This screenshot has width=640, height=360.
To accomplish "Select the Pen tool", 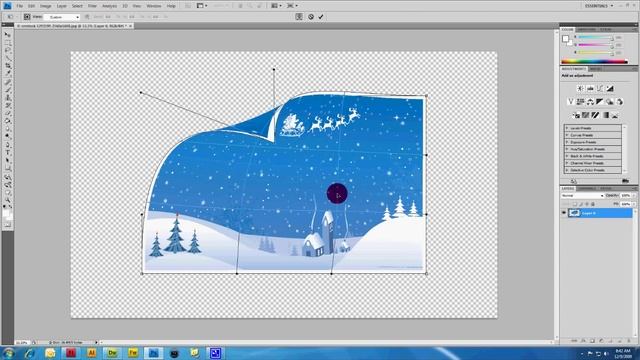I will click(7, 145).
